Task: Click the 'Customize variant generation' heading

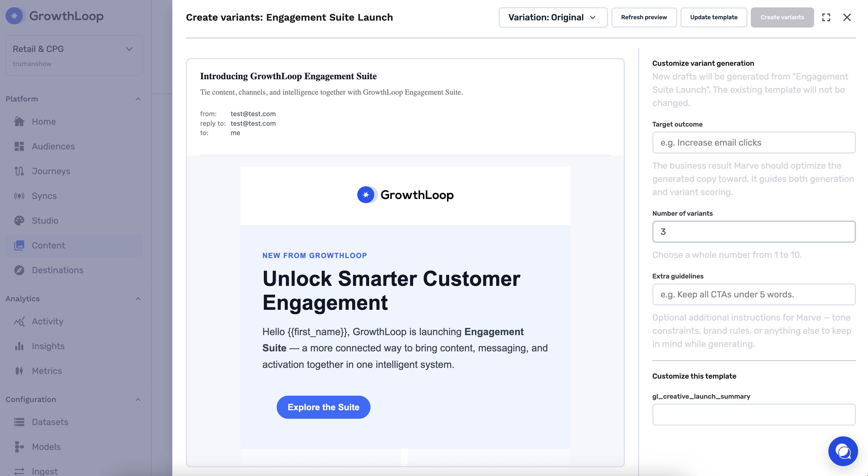Action: [703, 63]
